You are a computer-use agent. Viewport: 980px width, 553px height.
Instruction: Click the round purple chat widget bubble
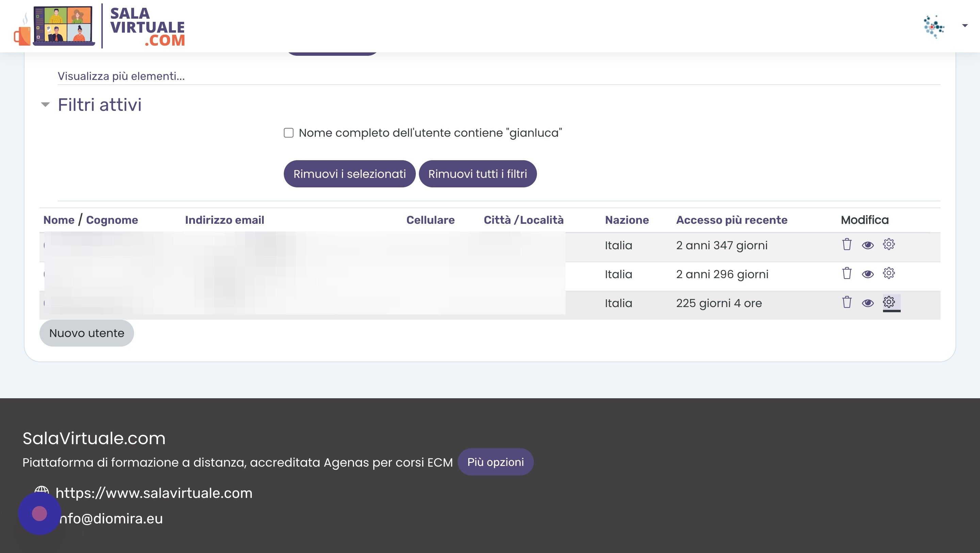click(39, 514)
